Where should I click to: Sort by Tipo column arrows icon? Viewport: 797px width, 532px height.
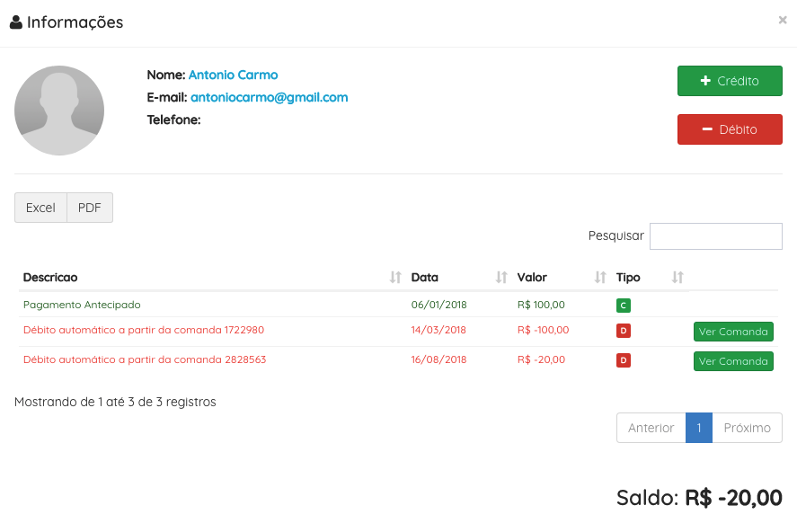[677, 278]
